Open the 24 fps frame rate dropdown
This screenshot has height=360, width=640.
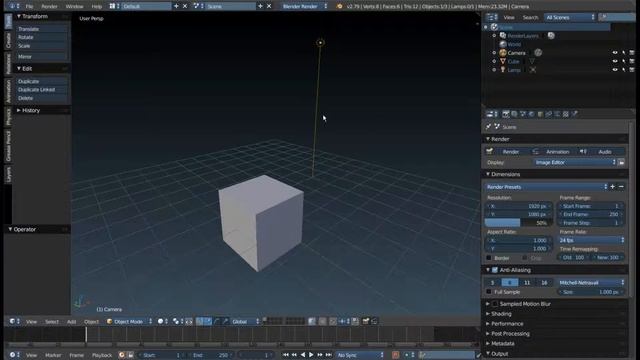[591, 240]
